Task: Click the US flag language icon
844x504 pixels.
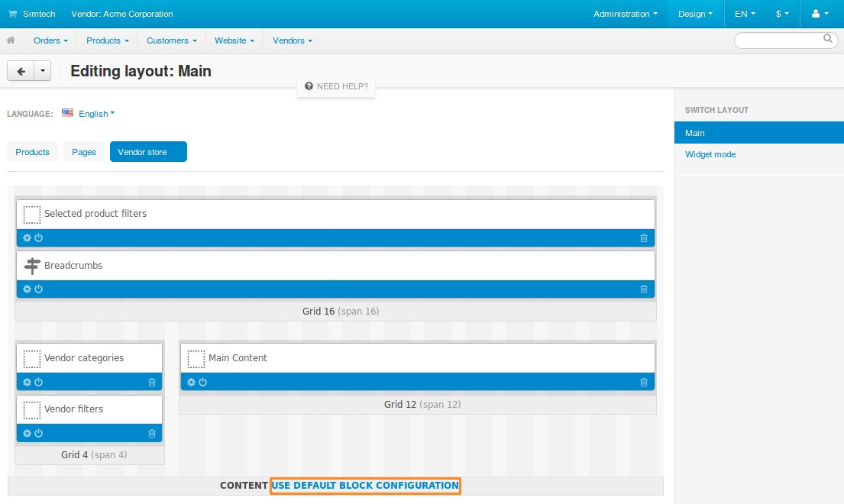Action: (67, 113)
